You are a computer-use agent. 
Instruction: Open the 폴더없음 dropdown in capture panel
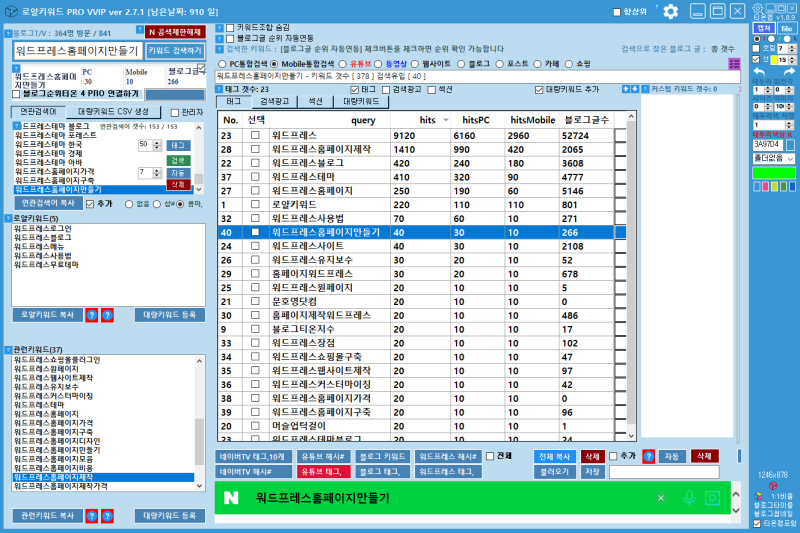coord(774,159)
